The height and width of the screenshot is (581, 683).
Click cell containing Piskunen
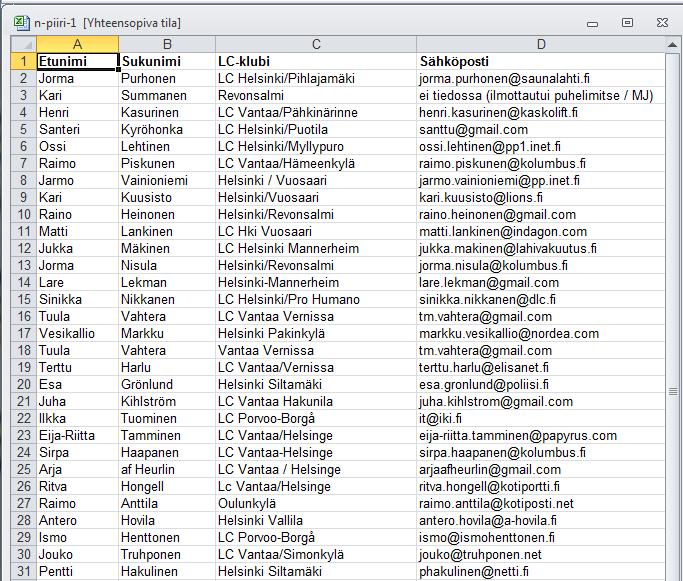[x=167, y=163]
